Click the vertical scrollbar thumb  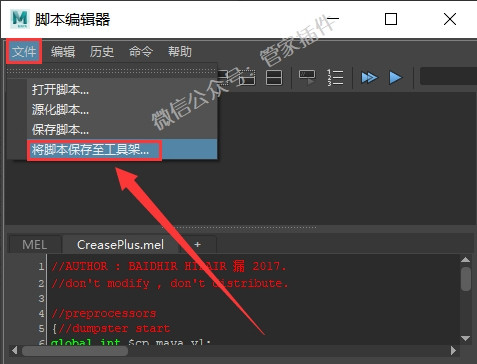466,279
